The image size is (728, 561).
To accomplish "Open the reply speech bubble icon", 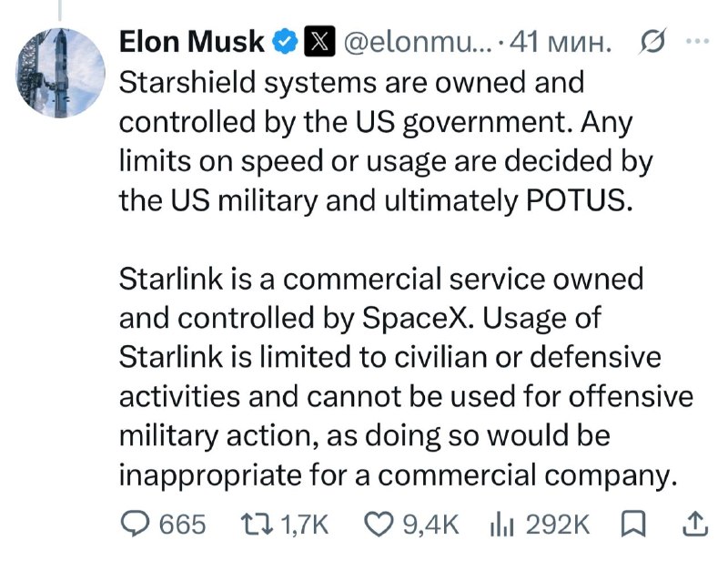I will tap(135, 525).
